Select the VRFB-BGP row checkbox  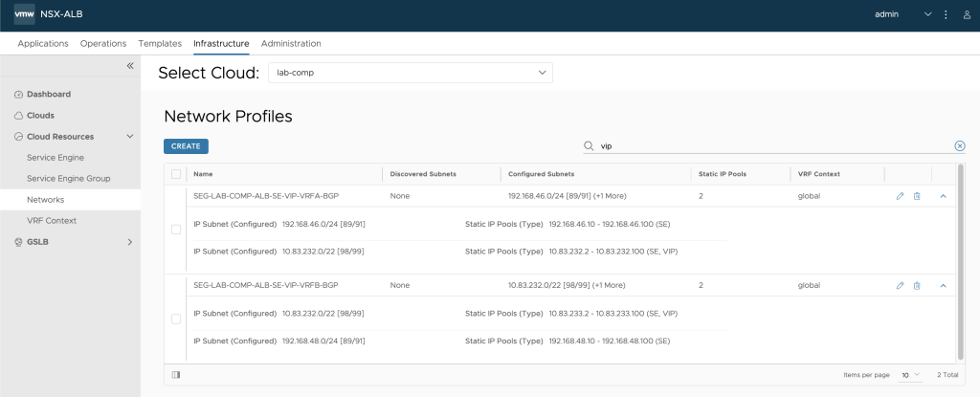coord(176,319)
